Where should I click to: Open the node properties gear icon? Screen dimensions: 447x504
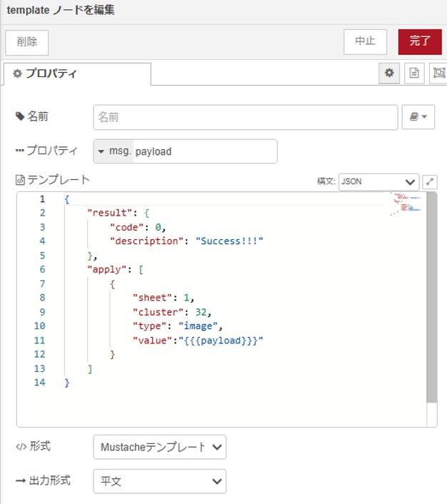[389, 73]
